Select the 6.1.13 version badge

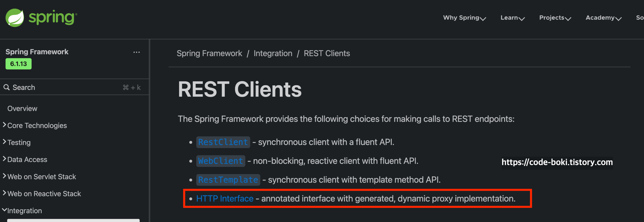click(x=18, y=64)
